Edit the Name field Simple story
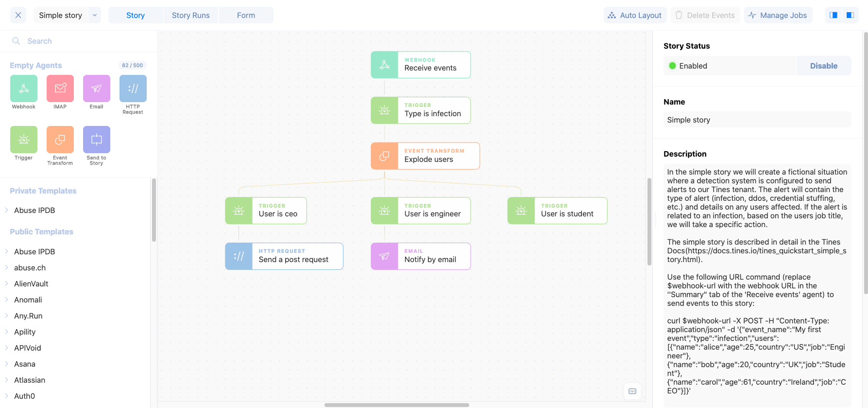The width and height of the screenshot is (868, 408). 757,120
